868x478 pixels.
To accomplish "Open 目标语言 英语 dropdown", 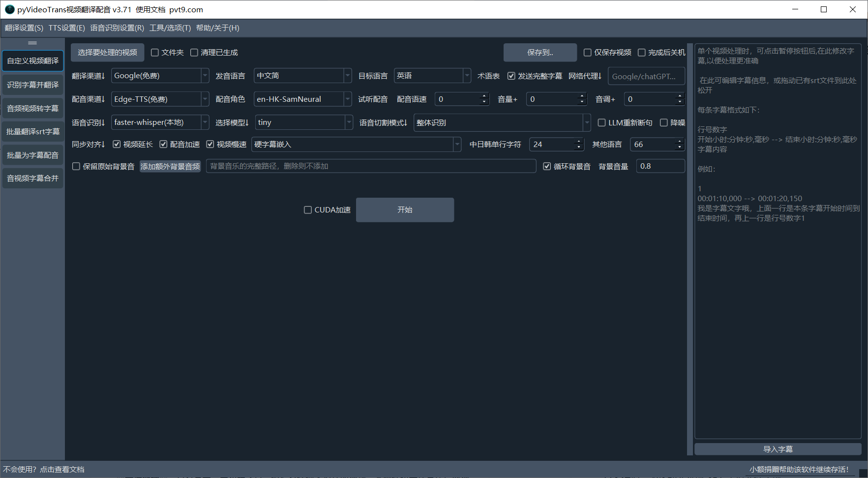I will click(433, 76).
